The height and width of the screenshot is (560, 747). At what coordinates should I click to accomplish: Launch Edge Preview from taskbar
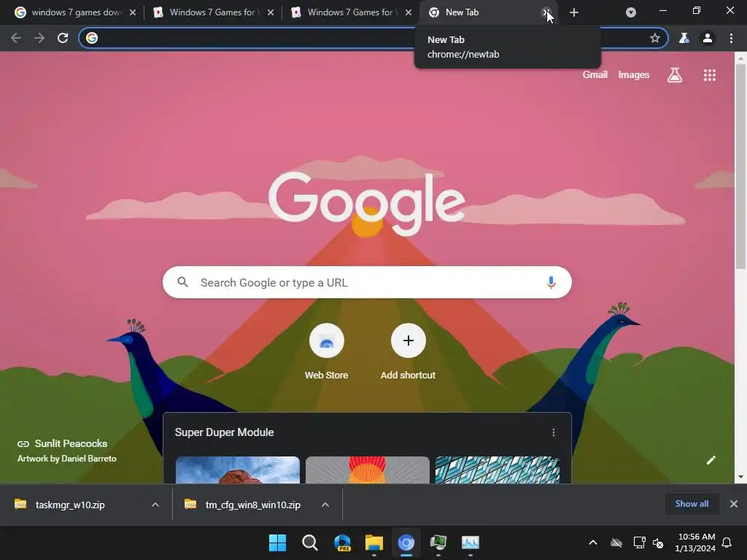342,542
